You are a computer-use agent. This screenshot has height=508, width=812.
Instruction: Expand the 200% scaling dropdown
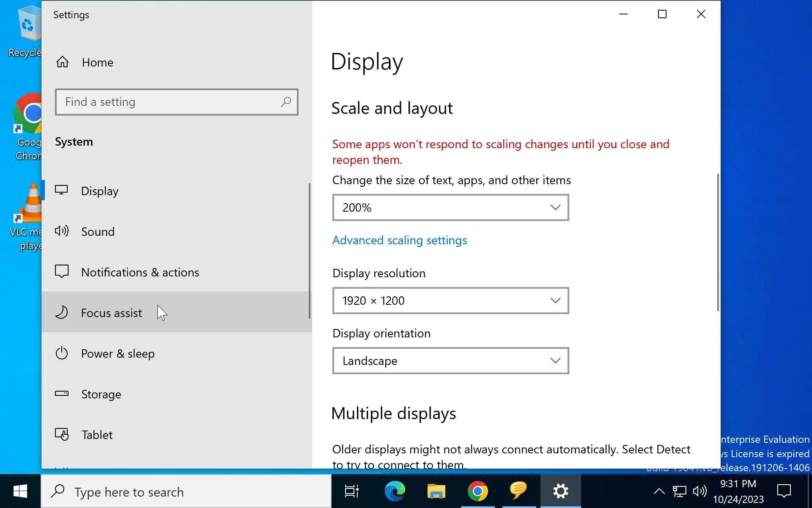pyautogui.click(x=450, y=207)
